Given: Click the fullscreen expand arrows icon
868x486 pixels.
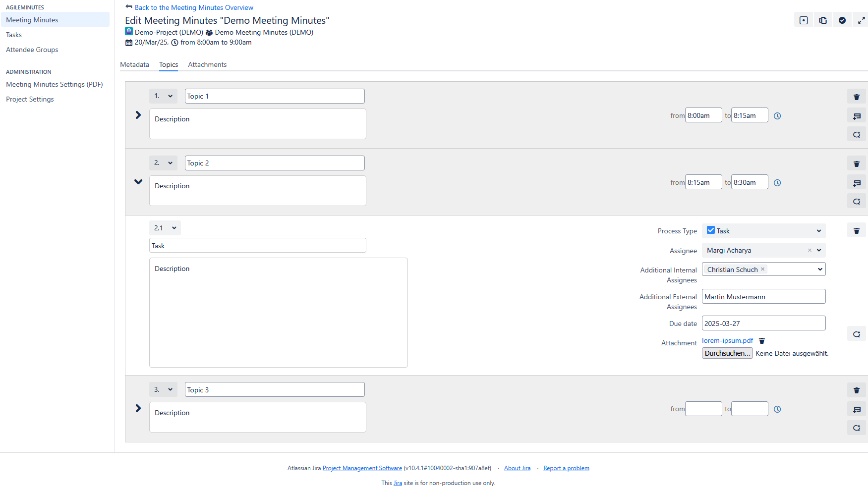Looking at the screenshot, I should pyautogui.click(x=862, y=20).
